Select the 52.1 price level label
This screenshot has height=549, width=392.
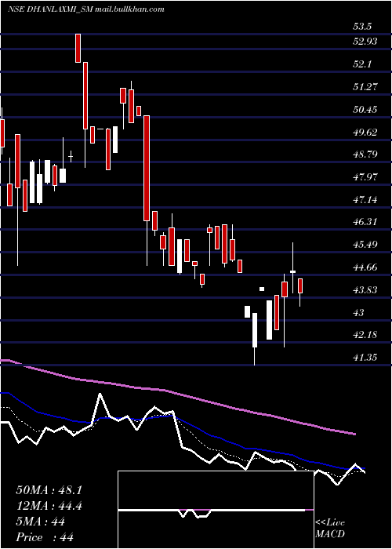tap(362, 64)
